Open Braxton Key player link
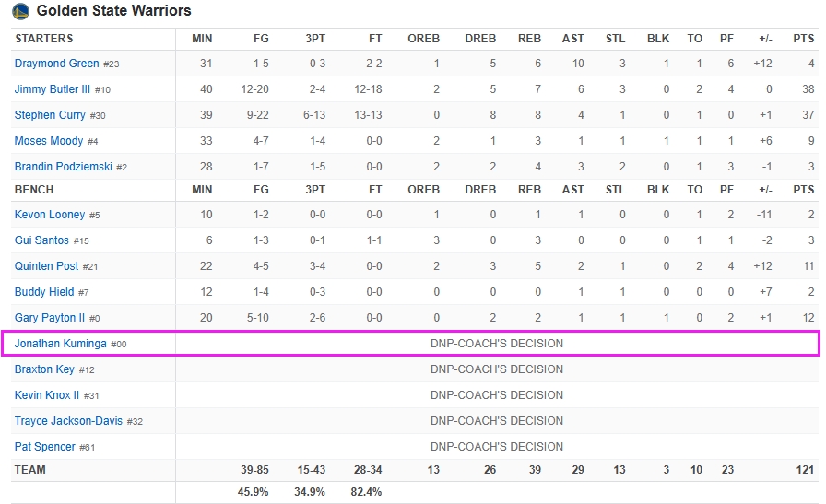 tap(44, 369)
